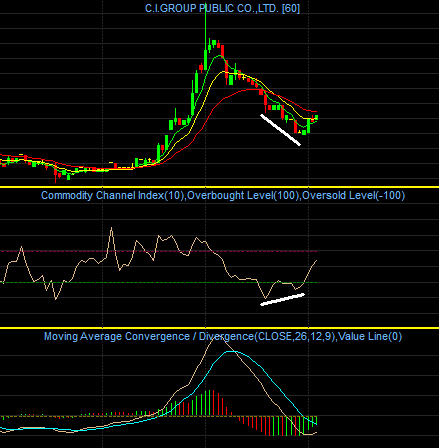The width and height of the screenshot is (439, 448).
Task: Click the tall green wick at the price peak
Action: pyautogui.click(x=206, y=28)
